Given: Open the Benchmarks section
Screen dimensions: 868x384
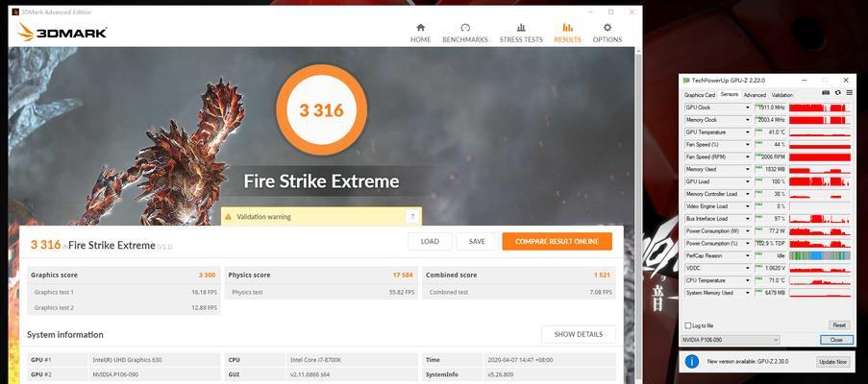Looking at the screenshot, I should 465,34.
